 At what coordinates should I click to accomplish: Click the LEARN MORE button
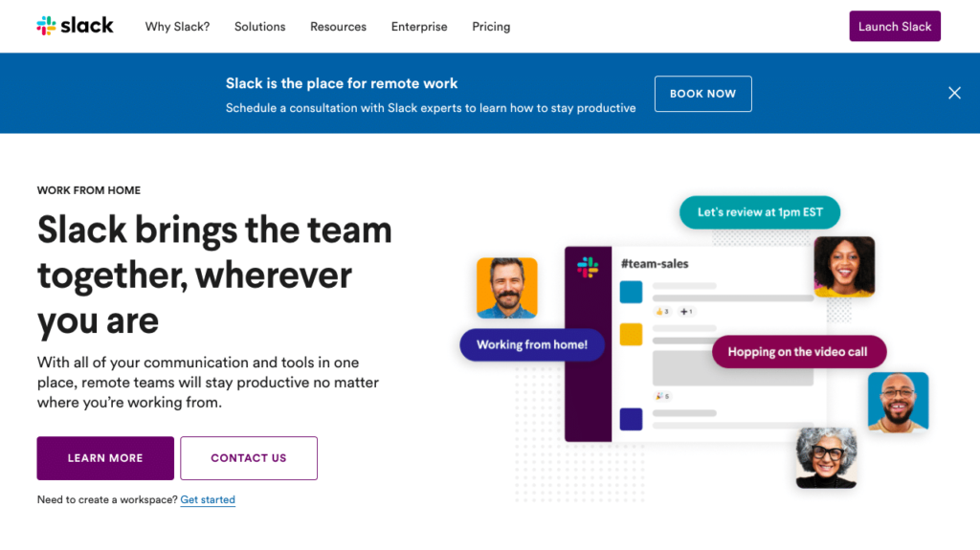coord(105,458)
